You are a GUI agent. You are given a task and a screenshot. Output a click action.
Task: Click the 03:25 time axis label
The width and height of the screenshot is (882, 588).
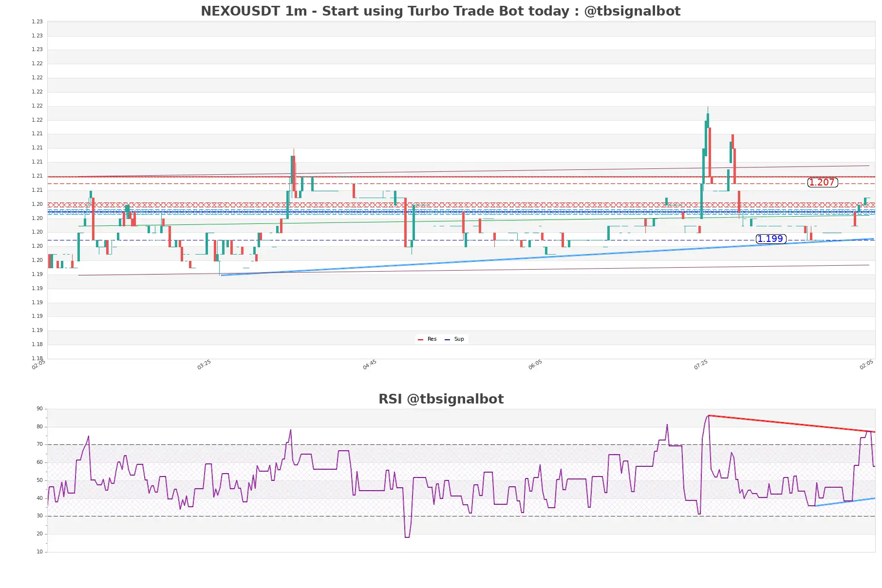coord(204,365)
